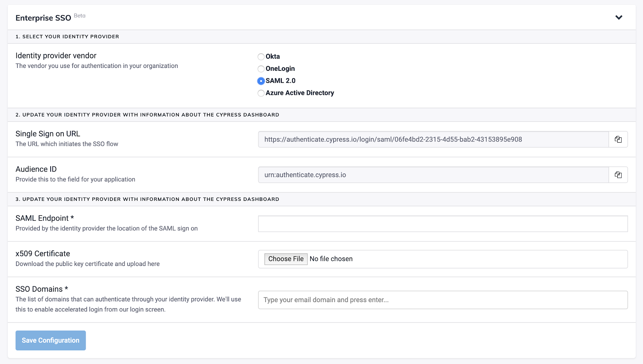Click the "SSO Domains *" label
The width and height of the screenshot is (643, 364).
click(42, 289)
